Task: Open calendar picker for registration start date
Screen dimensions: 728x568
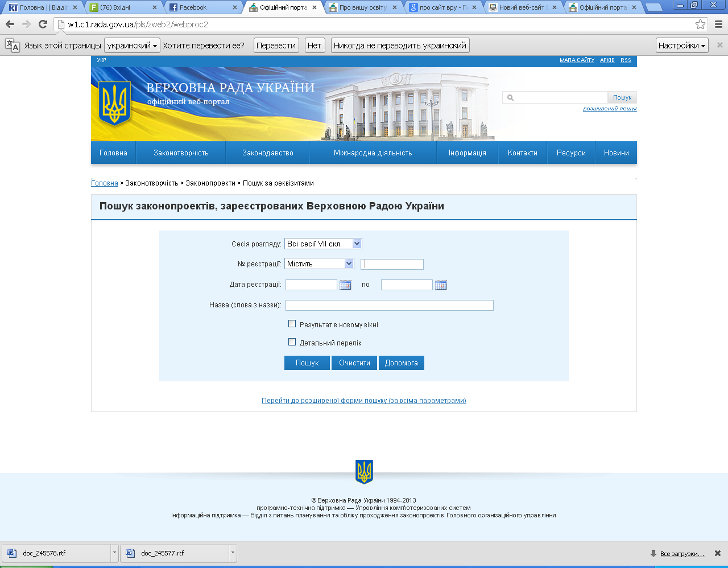Action: pyautogui.click(x=345, y=285)
